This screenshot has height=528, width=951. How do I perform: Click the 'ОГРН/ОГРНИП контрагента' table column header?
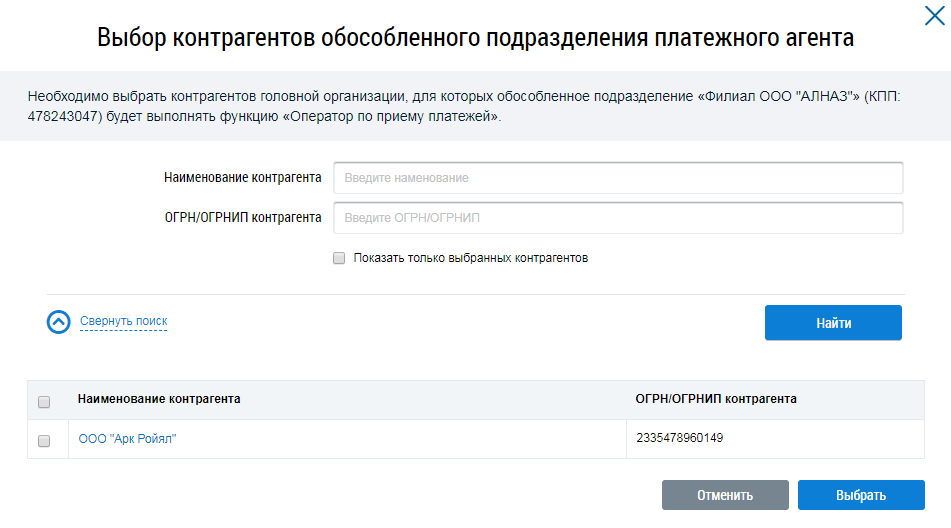point(716,399)
